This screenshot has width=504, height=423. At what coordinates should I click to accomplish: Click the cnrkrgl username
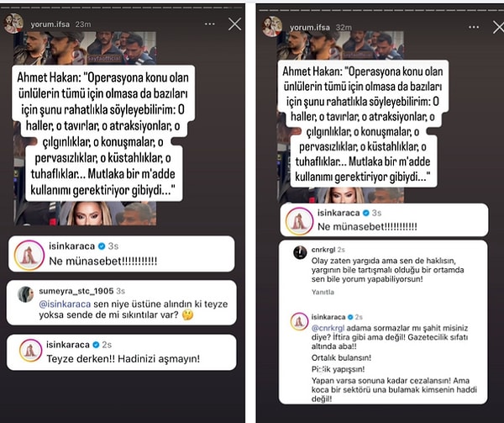point(323,250)
